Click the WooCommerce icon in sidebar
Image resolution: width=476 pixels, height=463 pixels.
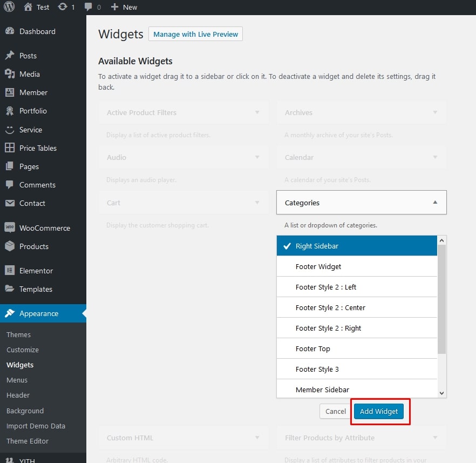(10, 228)
